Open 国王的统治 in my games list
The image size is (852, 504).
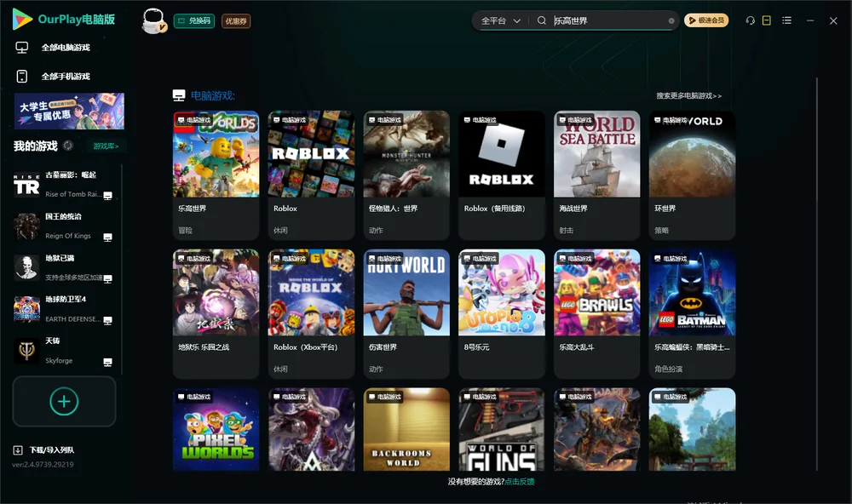tap(64, 226)
